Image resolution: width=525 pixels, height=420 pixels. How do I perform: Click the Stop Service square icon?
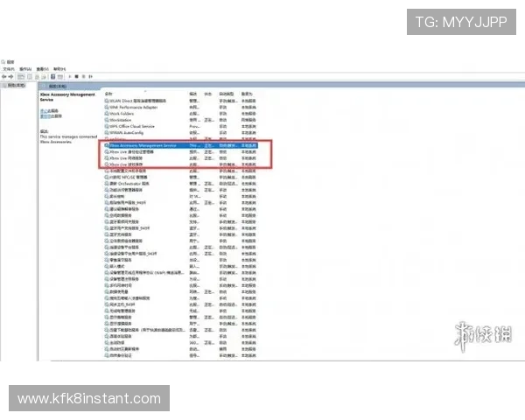click(x=74, y=77)
